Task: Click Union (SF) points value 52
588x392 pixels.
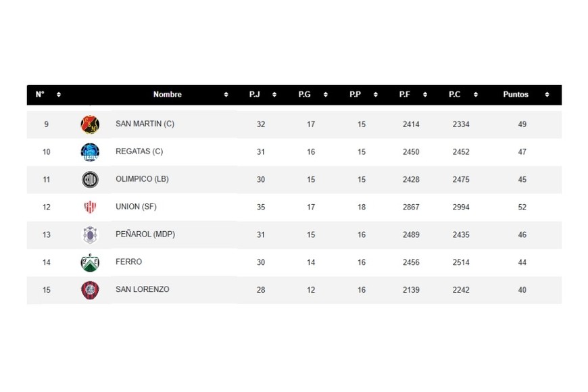Action: tap(522, 207)
